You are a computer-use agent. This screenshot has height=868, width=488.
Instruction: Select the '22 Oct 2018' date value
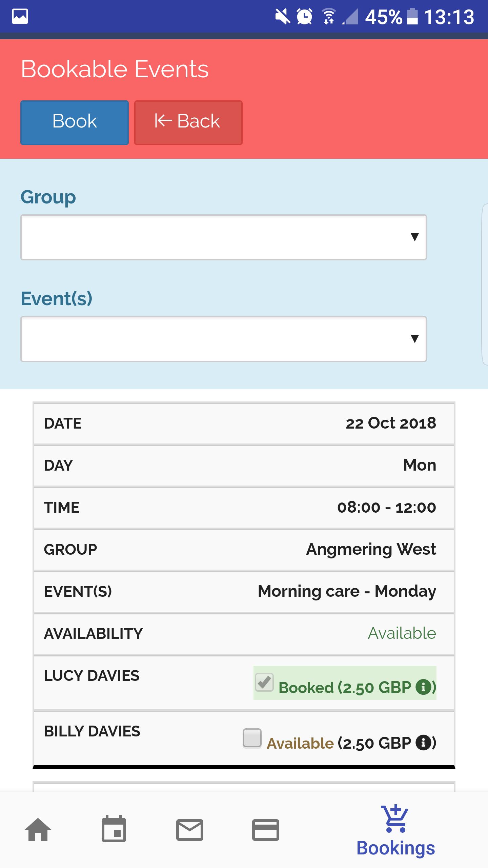[x=391, y=423]
